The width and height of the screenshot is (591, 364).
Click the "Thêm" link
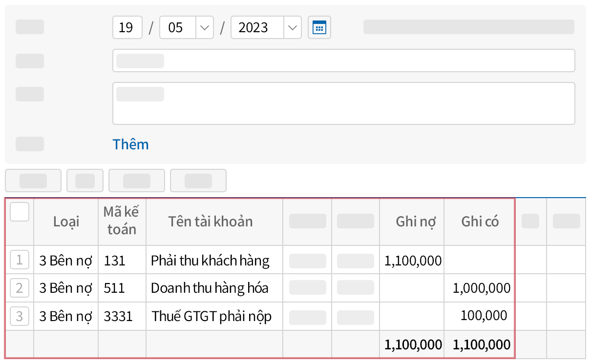[x=130, y=144]
